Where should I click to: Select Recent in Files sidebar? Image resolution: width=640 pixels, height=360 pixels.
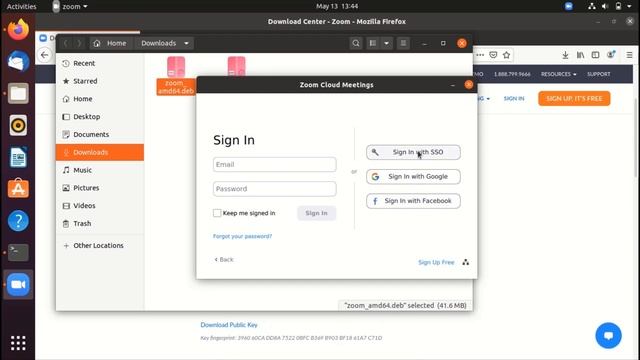[100, 63]
